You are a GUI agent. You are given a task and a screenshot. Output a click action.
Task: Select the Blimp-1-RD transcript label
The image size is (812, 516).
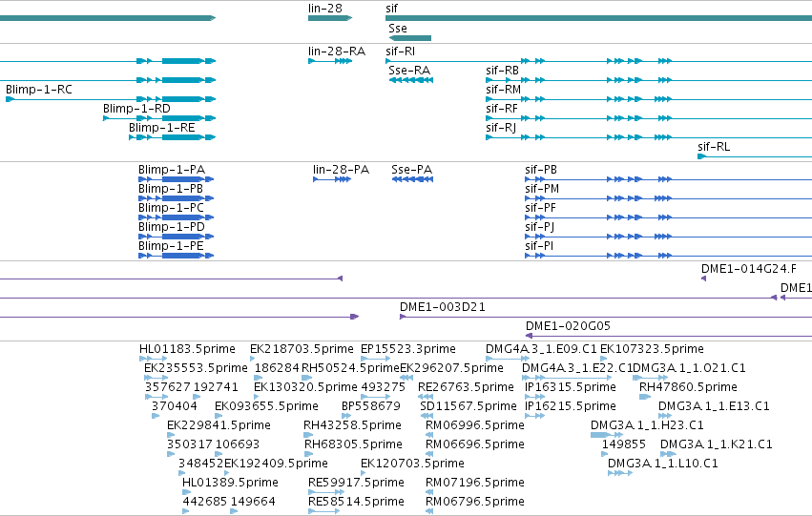pos(136,109)
